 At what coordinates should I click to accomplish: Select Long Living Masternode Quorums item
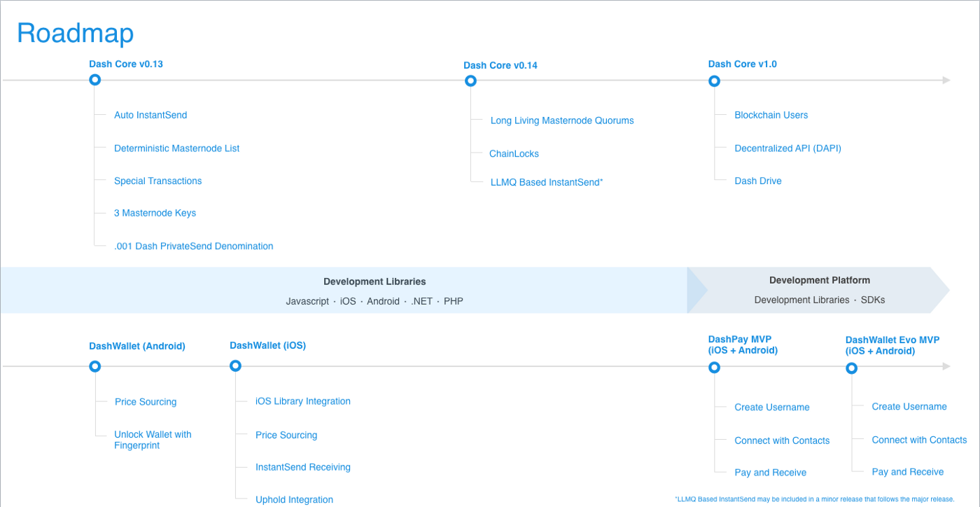tap(562, 120)
